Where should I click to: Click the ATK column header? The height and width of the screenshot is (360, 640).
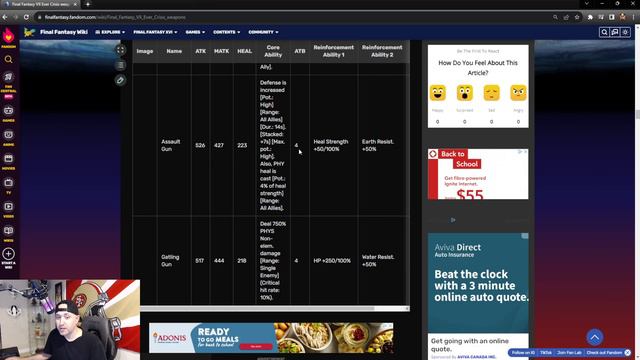[200, 51]
